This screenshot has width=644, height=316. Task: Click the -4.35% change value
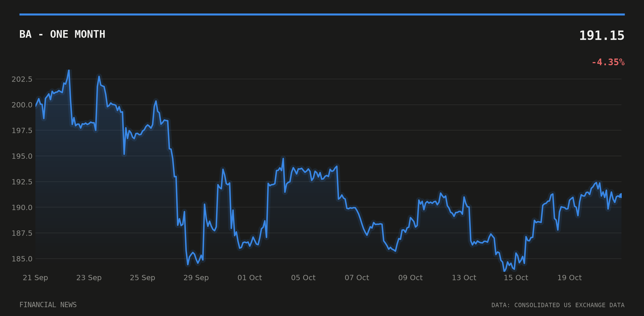click(608, 62)
